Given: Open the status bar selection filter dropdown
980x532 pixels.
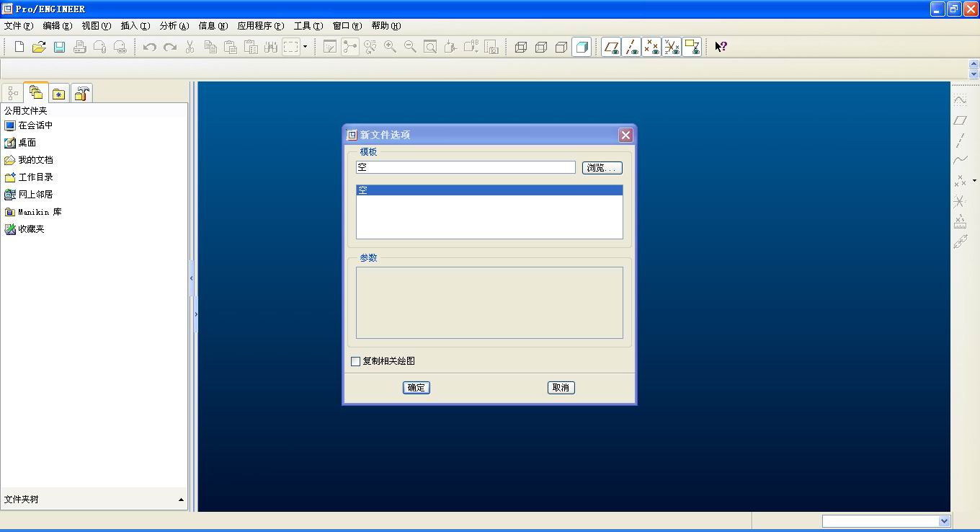Looking at the screenshot, I should tap(944, 521).
